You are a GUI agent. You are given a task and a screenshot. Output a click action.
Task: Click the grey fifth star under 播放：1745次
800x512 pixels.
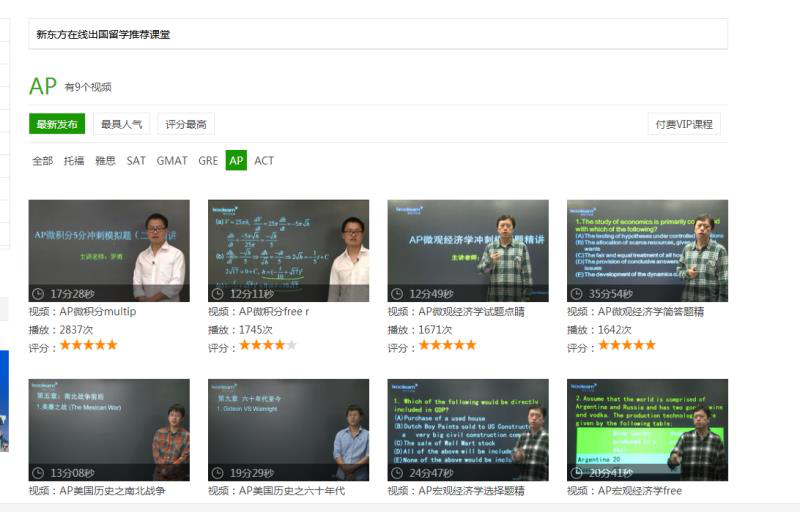[291, 345]
